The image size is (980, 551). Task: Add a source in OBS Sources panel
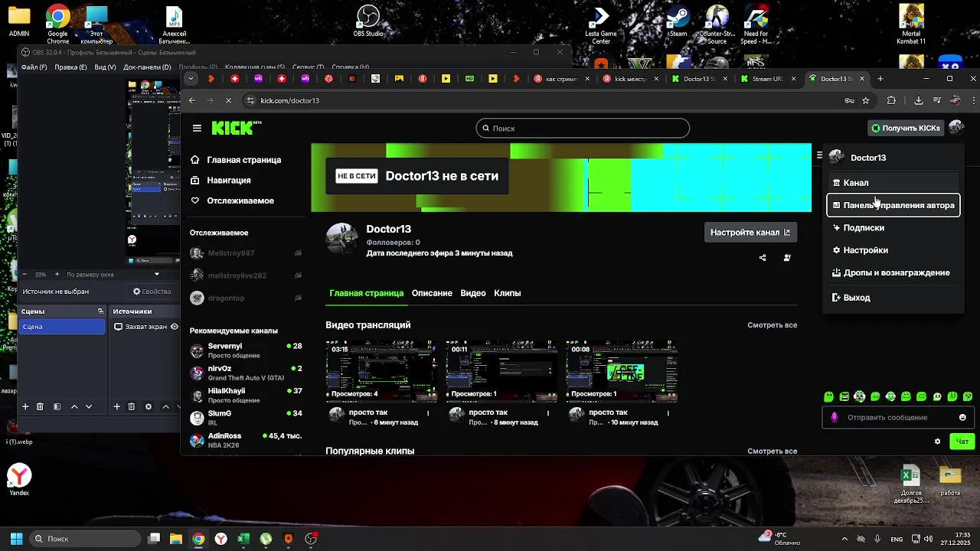point(117,406)
